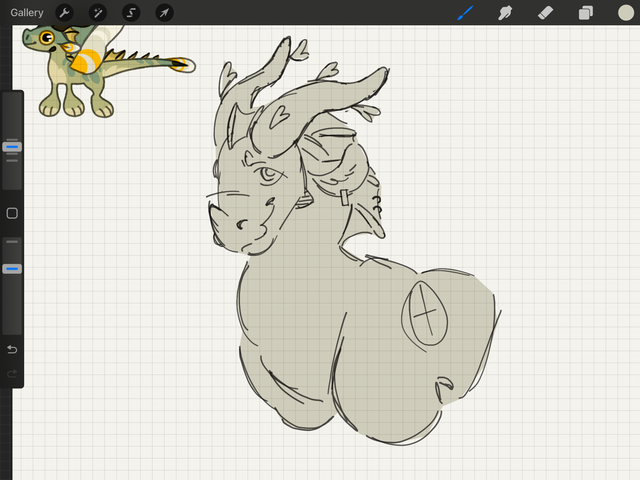Select the Paint brush tool
The height and width of the screenshot is (480, 640).
tap(465, 13)
